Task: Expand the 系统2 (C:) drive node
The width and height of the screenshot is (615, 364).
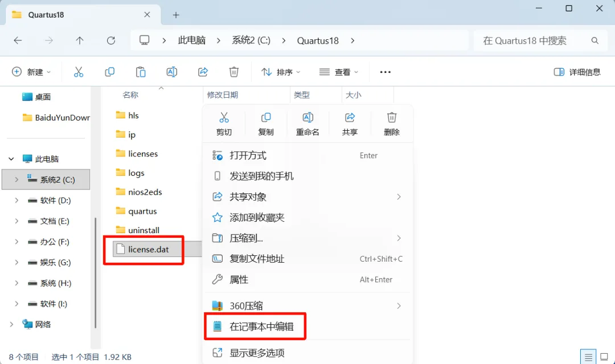Action: [17, 180]
